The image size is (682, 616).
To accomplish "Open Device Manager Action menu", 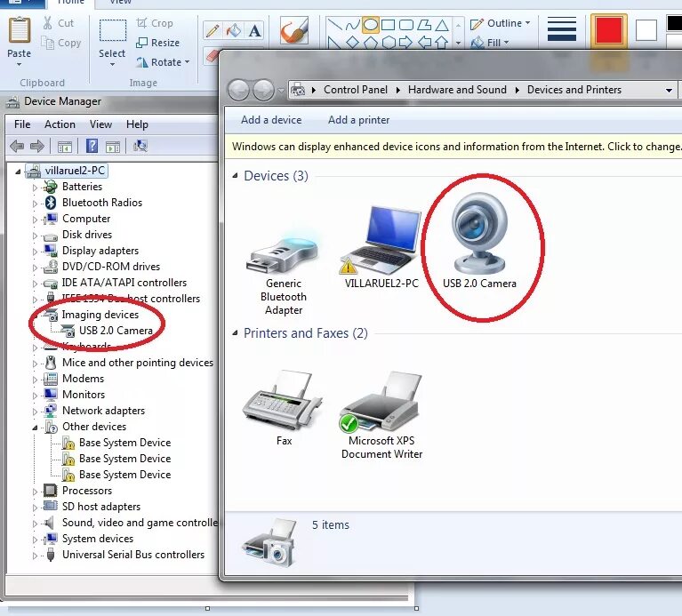I will point(60,124).
